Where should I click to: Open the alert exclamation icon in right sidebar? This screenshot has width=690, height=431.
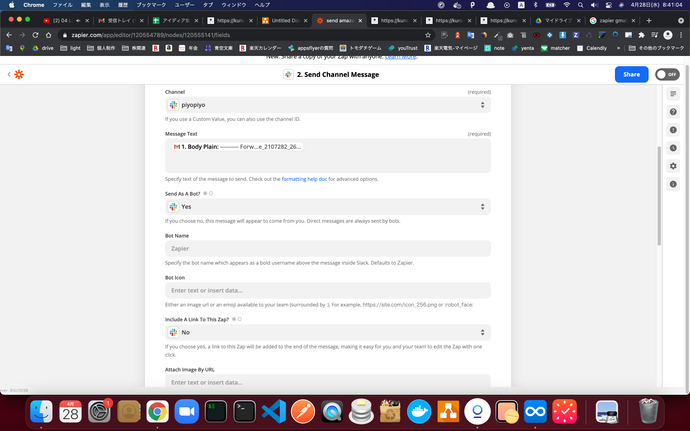pos(673,130)
